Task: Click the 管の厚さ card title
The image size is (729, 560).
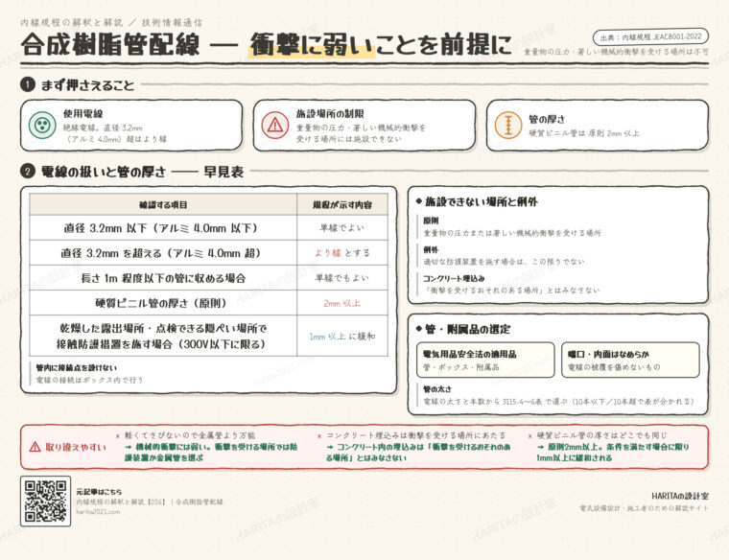Action: click(547, 119)
